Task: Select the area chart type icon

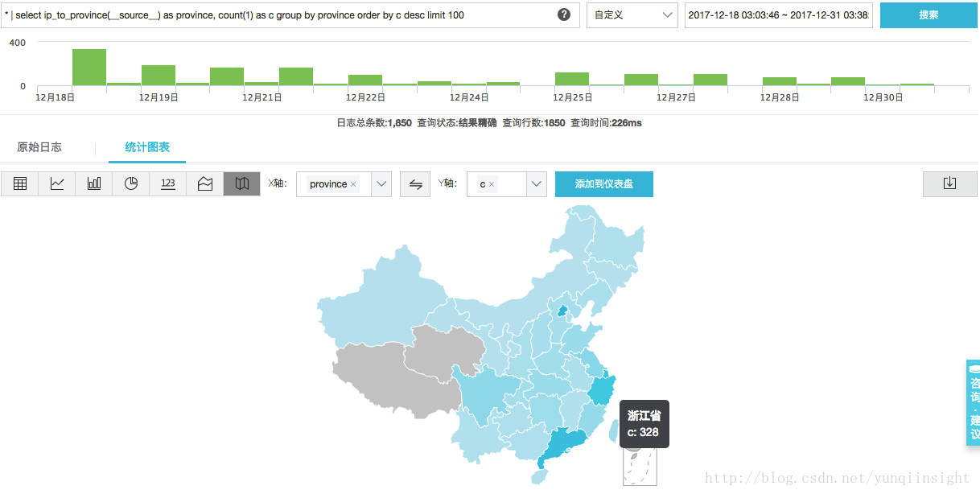Action: click(x=205, y=183)
